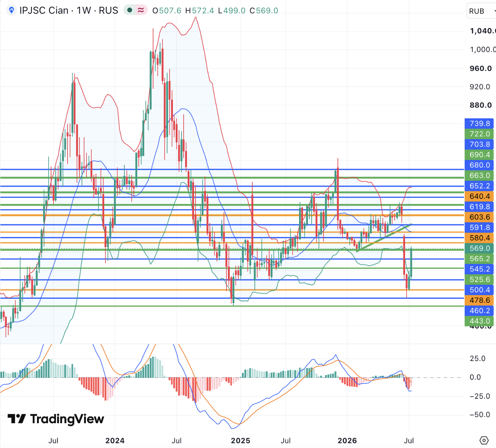Click the pink approximate-equals data indicator icon
Screen dimensions: 496x448
click(x=141, y=10)
